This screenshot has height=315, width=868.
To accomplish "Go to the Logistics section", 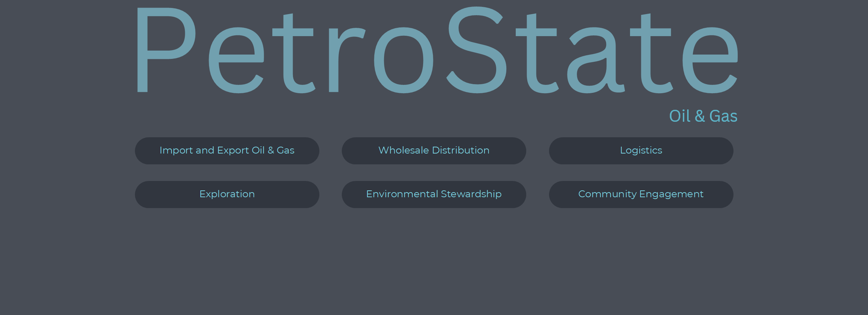I will pyautogui.click(x=641, y=151).
